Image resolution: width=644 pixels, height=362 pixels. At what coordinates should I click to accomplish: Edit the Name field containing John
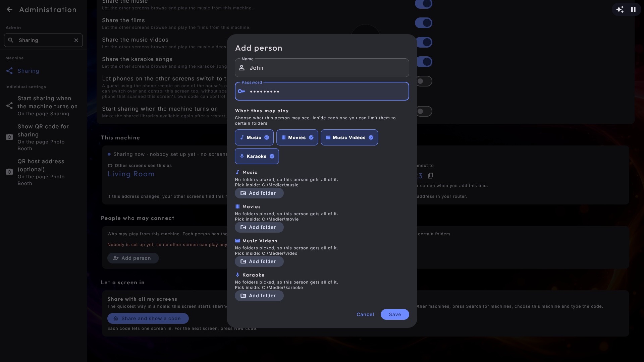coord(322,68)
